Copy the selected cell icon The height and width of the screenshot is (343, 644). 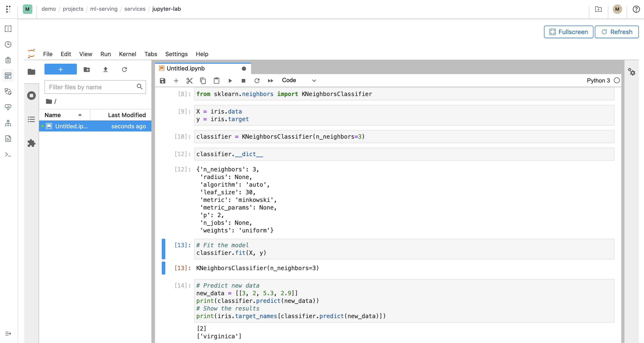(x=203, y=81)
